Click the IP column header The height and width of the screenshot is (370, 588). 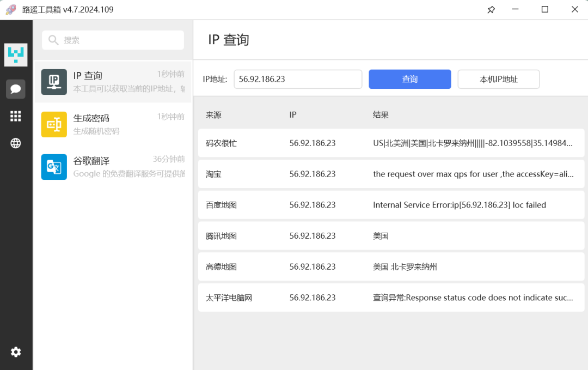tap(293, 115)
